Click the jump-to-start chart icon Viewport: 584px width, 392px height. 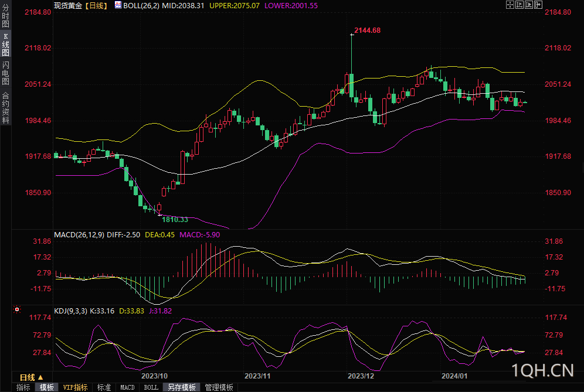pyautogui.click(x=520, y=5)
